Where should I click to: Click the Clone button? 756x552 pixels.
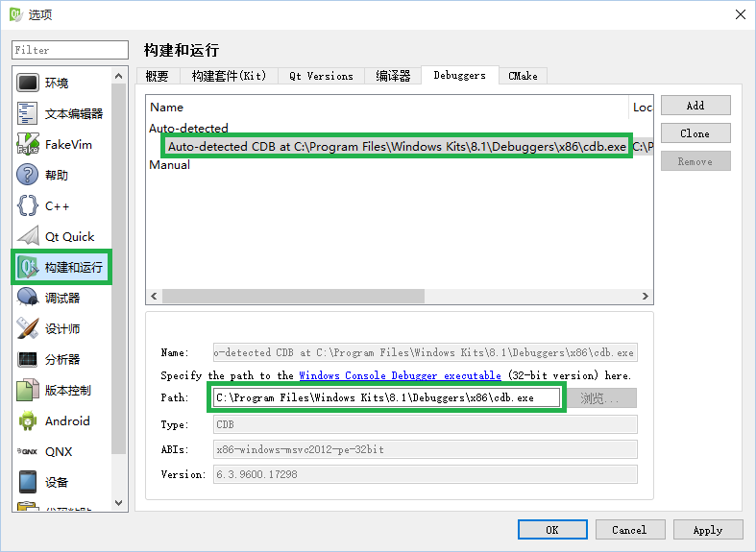695,133
